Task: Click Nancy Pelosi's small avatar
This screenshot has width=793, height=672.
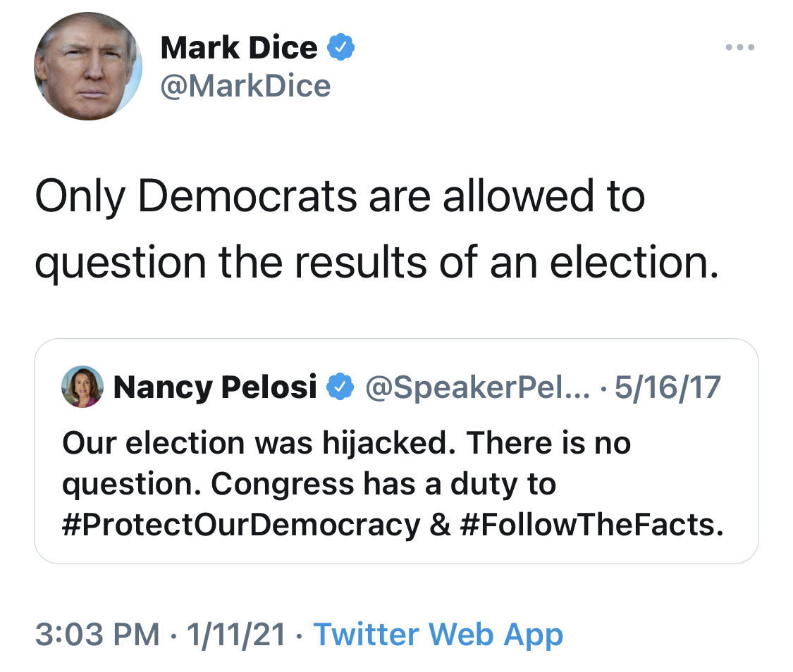Action: 82,387
